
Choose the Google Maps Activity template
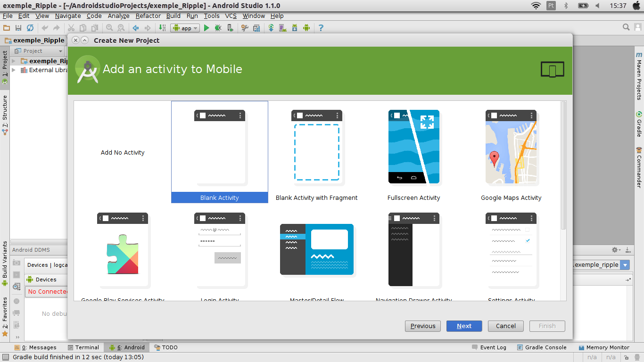tap(511, 152)
